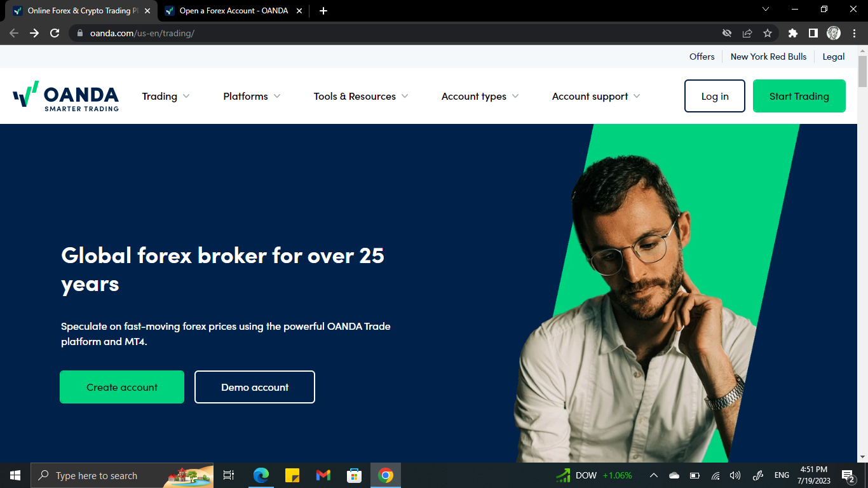The image size is (868, 488).
Task: Launch Microsoft Edge from taskbar
Action: pos(261,475)
